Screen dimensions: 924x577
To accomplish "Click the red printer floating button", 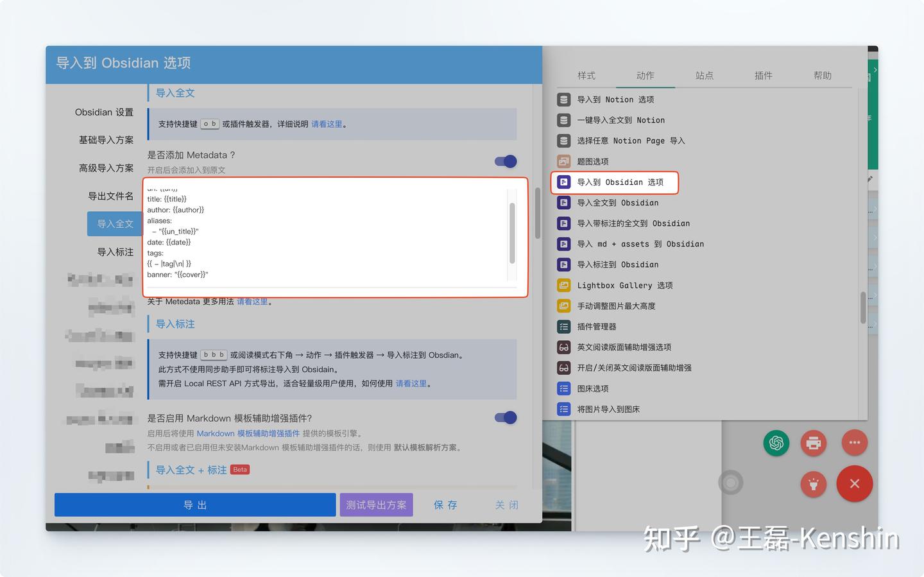I will (x=814, y=443).
